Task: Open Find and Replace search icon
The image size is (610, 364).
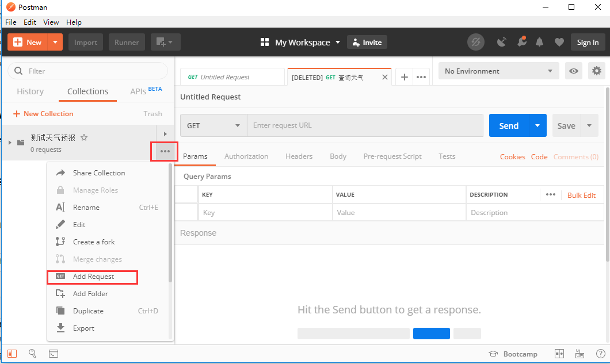Action: coord(32,354)
